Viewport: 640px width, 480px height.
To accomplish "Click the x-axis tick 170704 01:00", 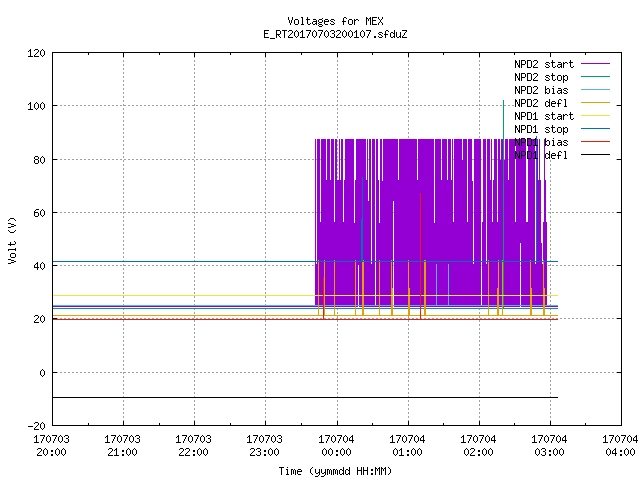I will [407, 446].
